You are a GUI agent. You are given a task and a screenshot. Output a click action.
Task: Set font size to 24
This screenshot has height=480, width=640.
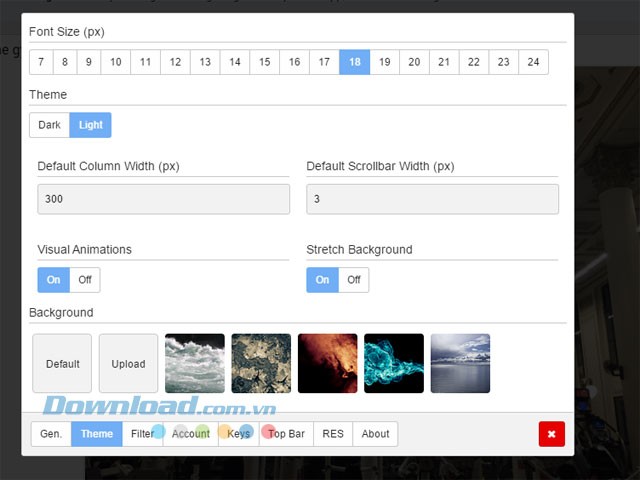coord(533,62)
